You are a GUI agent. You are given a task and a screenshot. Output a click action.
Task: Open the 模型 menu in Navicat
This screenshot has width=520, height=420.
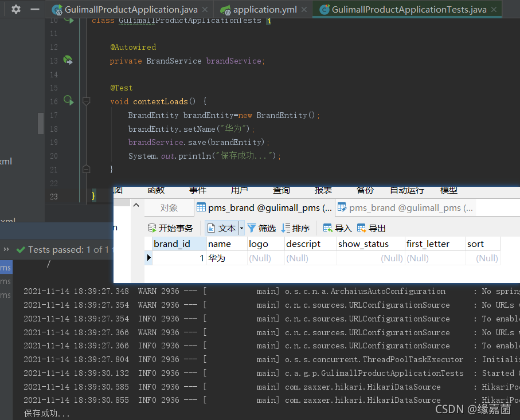click(449, 190)
